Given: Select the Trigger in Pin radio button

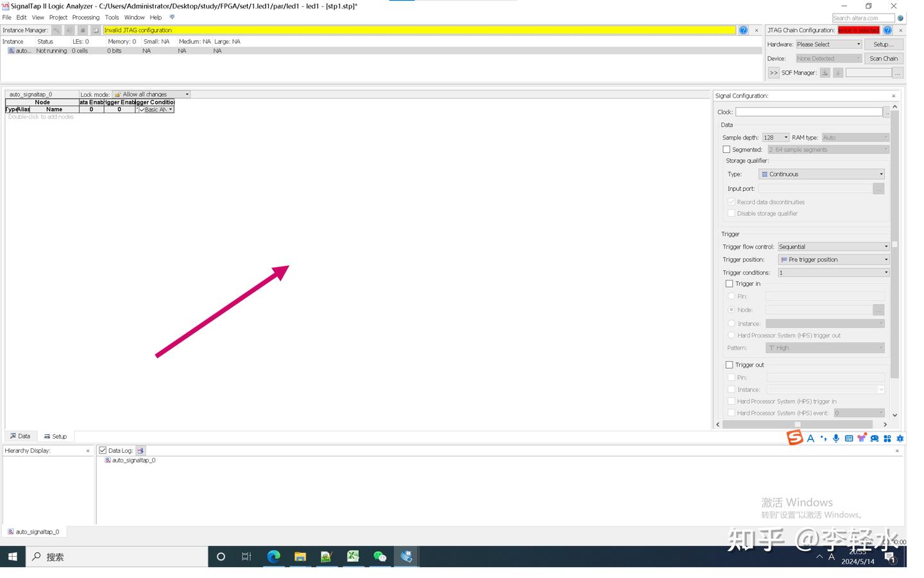Looking at the screenshot, I should 732,297.
